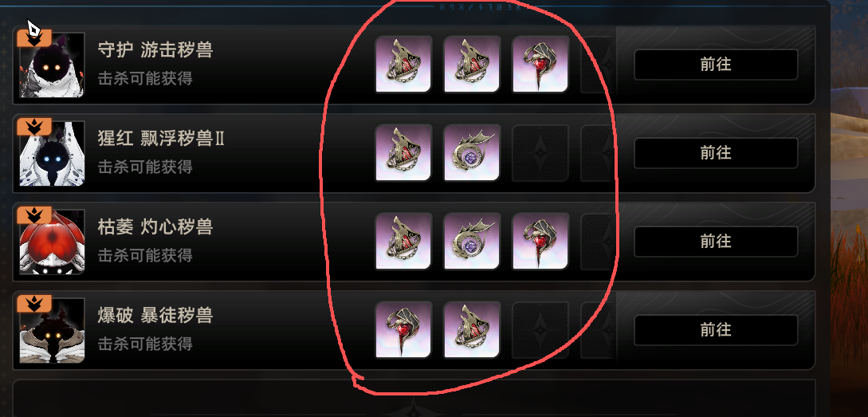Select red gem dagger item in 守护 游击秽兽 row

point(540,65)
